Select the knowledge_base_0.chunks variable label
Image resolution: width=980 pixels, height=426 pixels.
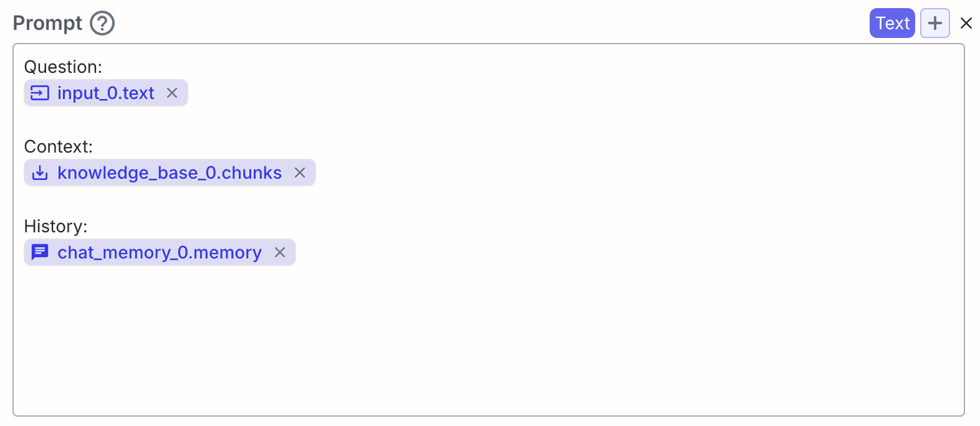point(170,173)
